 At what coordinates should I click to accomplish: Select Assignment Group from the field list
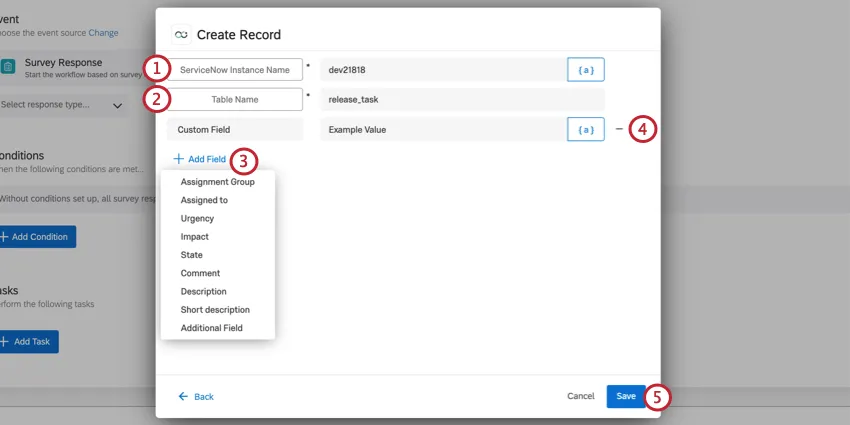coord(217,182)
